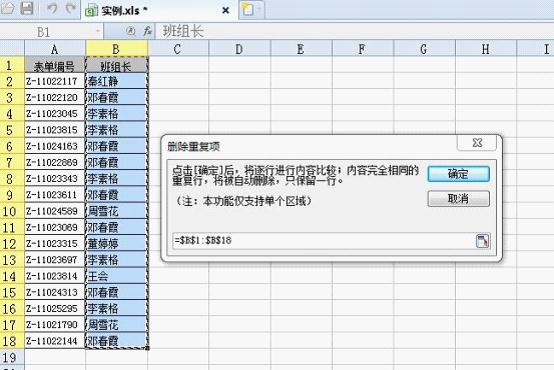This screenshot has width=554, height=370.
Task: Click the 秦红静 cell in column B
Action: tap(116, 81)
